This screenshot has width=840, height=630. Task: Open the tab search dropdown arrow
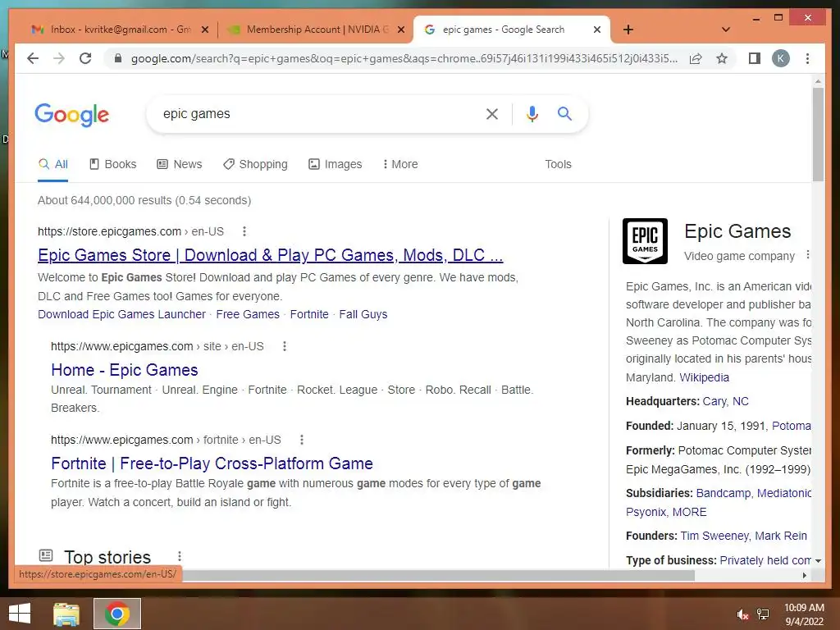(726, 30)
